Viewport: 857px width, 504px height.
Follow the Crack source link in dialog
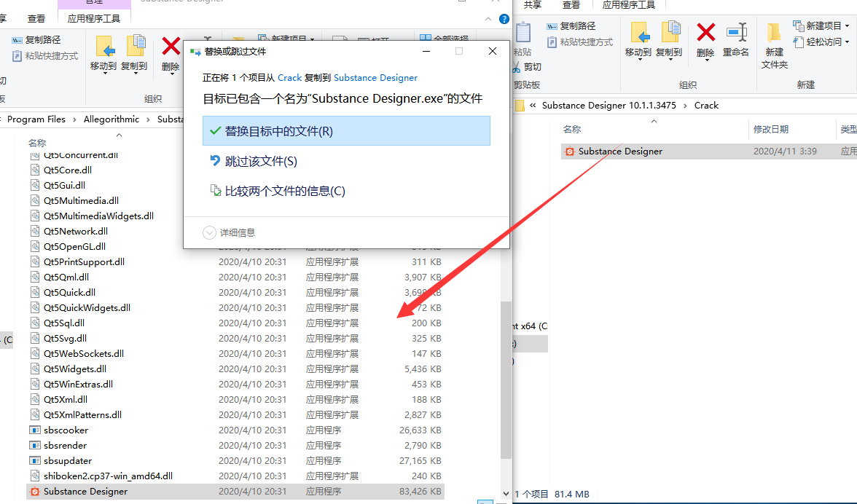coord(290,77)
